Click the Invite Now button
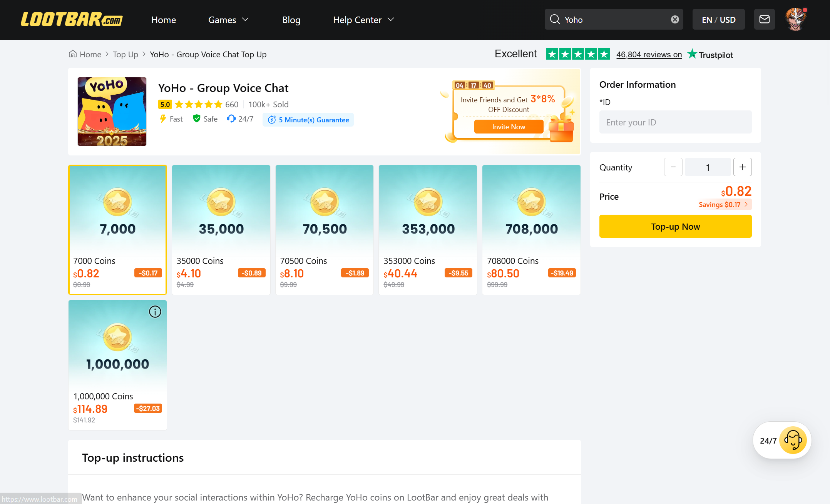The height and width of the screenshot is (504, 830). tap(509, 127)
